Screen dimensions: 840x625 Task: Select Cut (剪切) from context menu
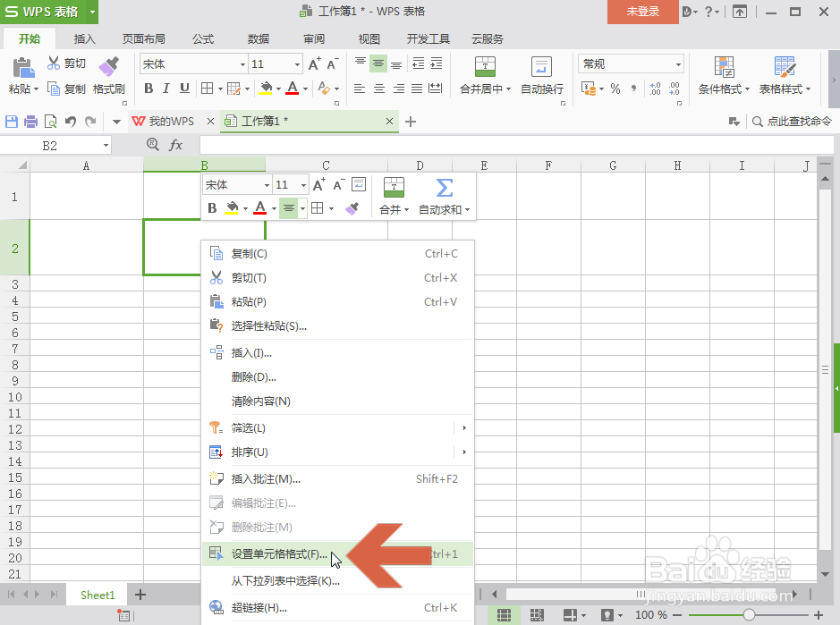337,278
